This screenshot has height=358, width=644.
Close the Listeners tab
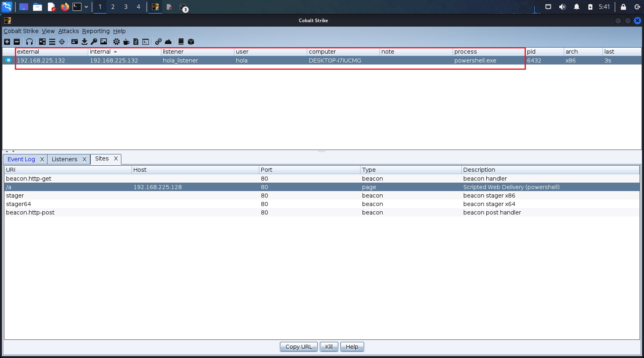(x=84, y=159)
